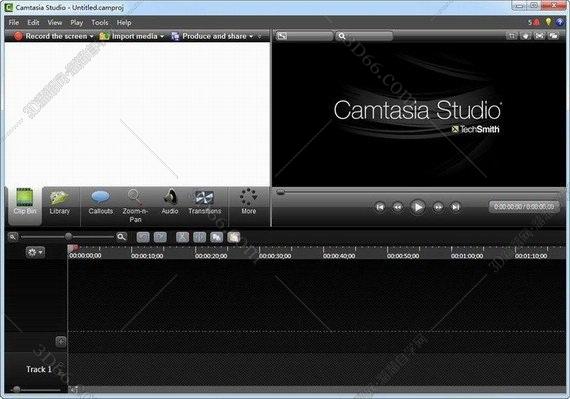Click Produce and share button

(209, 36)
